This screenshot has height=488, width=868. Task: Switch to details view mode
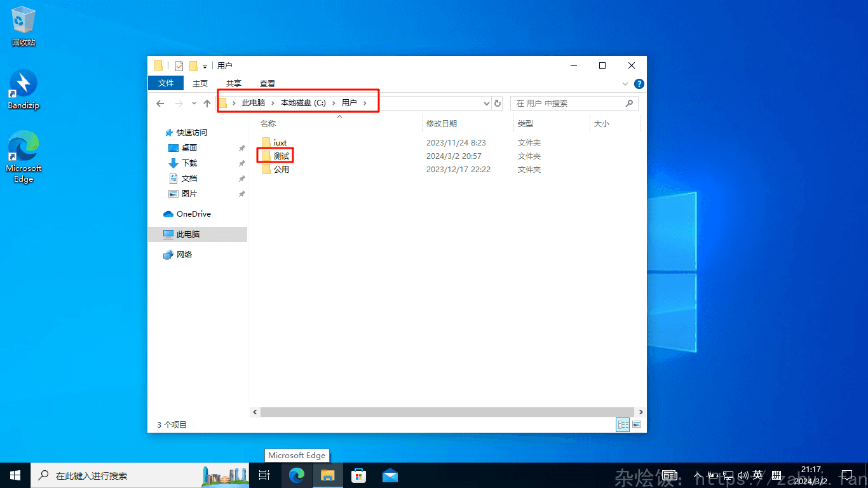coord(623,424)
